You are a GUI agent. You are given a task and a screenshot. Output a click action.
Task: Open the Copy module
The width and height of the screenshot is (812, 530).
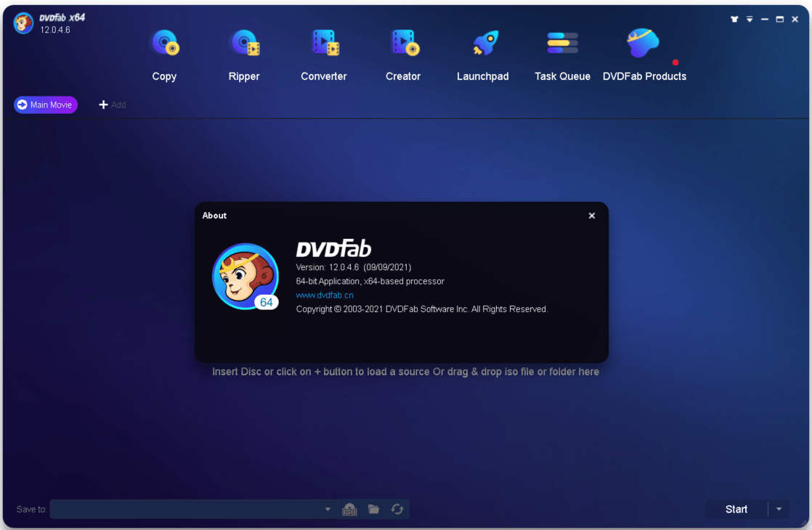pos(164,55)
